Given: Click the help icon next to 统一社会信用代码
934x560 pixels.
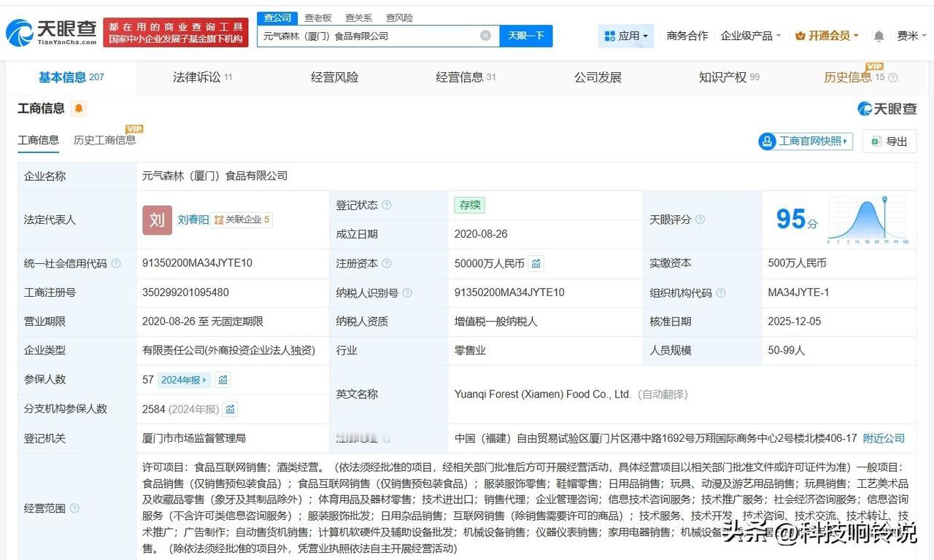Looking at the screenshot, I should click(116, 263).
